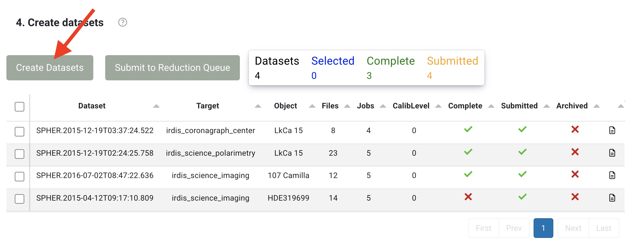Click object HDE319699
644x251 pixels.
click(x=288, y=198)
